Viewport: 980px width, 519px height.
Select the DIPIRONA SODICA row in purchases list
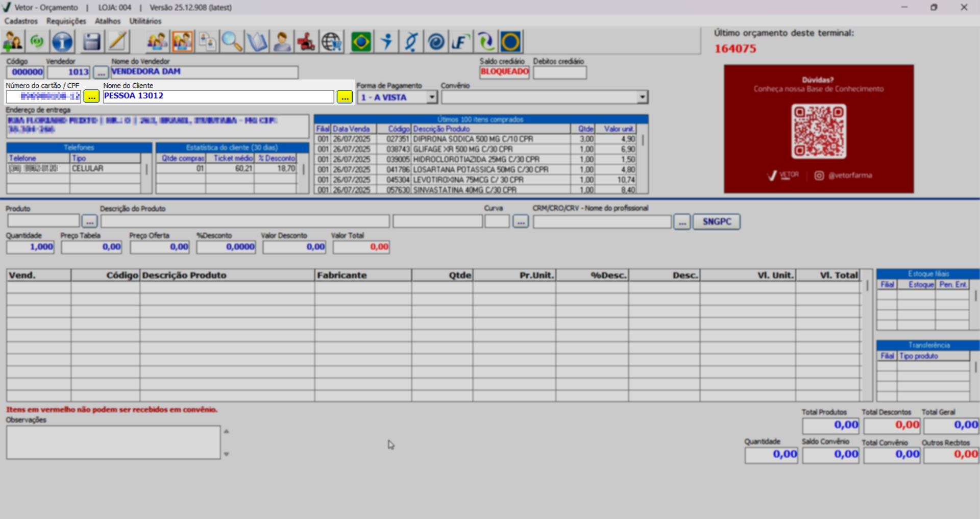pos(473,139)
